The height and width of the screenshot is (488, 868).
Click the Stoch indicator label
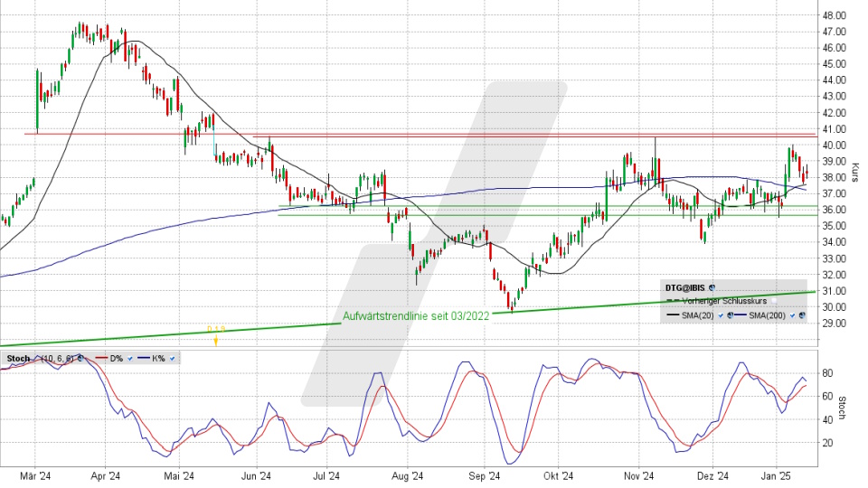tap(18, 359)
